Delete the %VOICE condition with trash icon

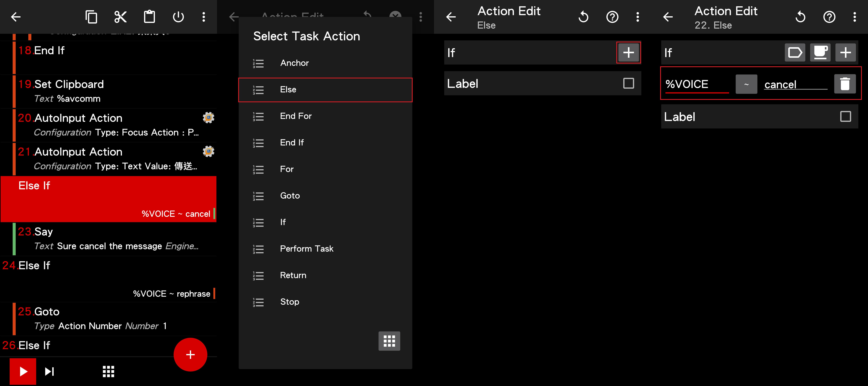point(845,84)
